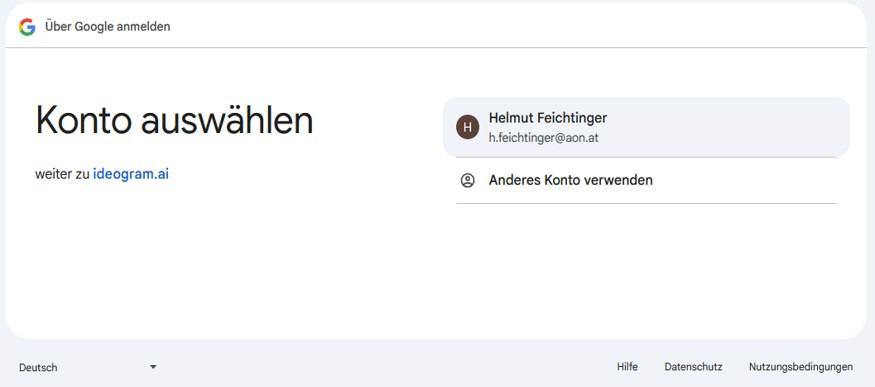The height and width of the screenshot is (387, 875).
Task: Click the Google 'G' logo
Action: pos(27,27)
